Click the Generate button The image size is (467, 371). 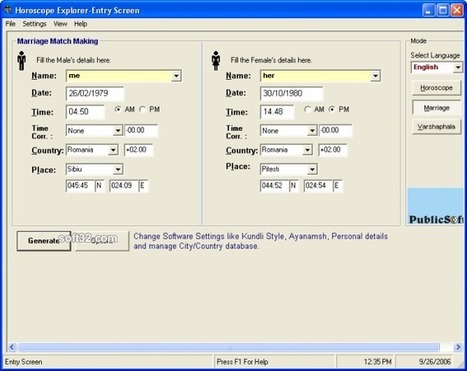coord(44,241)
